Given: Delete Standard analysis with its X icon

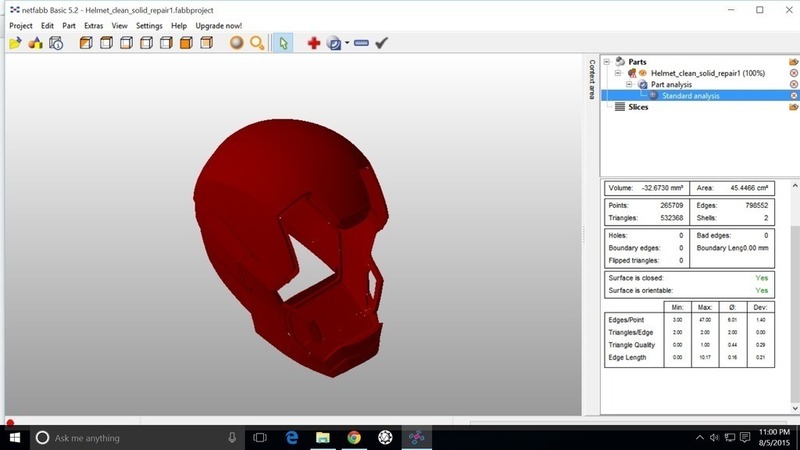Looking at the screenshot, I should (793, 95).
